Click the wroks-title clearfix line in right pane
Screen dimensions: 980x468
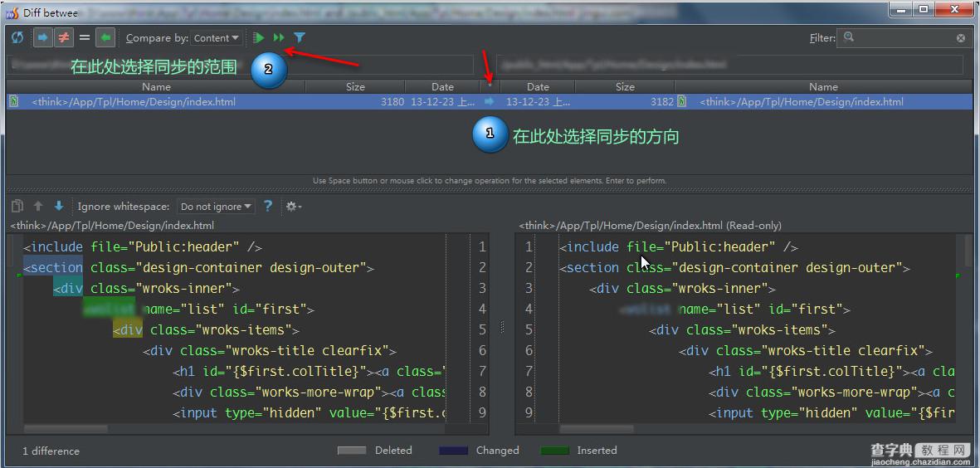[x=806, y=350]
